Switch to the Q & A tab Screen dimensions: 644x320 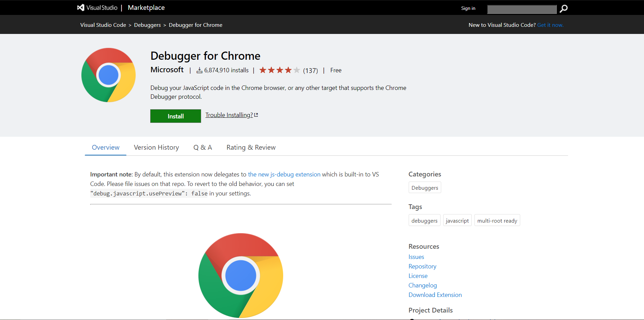tap(203, 147)
